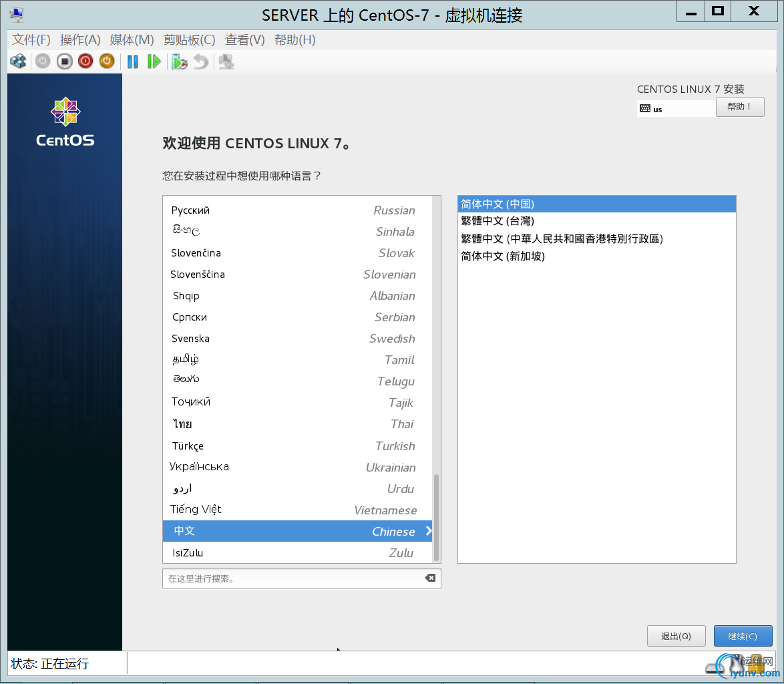Select Tiếng Việt Vietnamese language row
This screenshot has height=684, width=784.
[297, 510]
